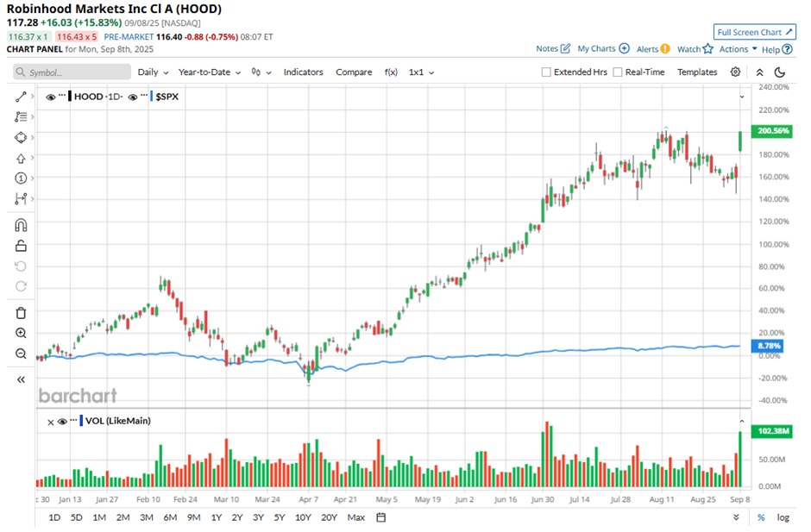Open chart settings gear

point(735,72)
